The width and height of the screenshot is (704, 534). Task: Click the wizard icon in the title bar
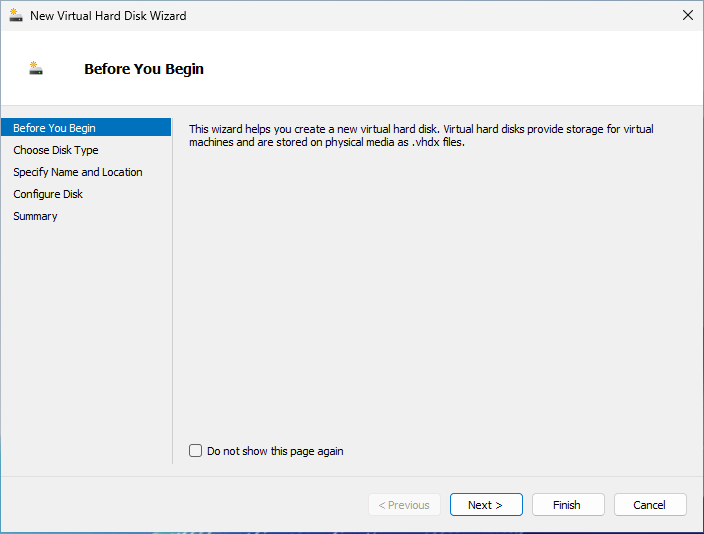[x=16, y=16]
